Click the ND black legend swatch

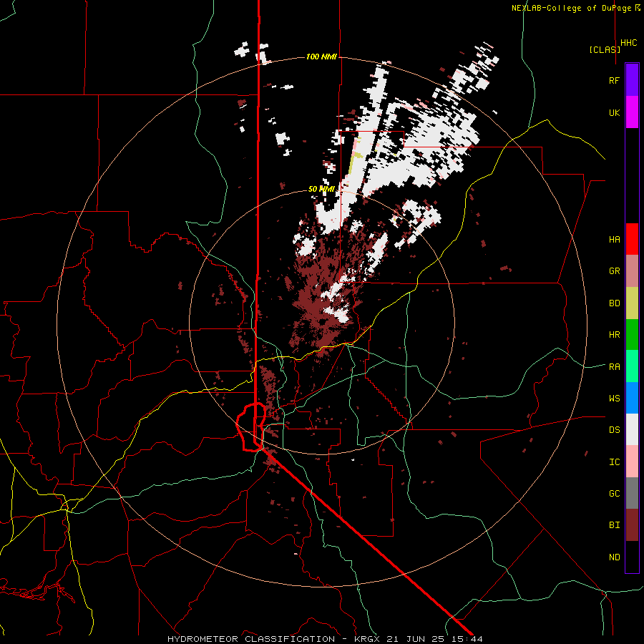point(632,557)
